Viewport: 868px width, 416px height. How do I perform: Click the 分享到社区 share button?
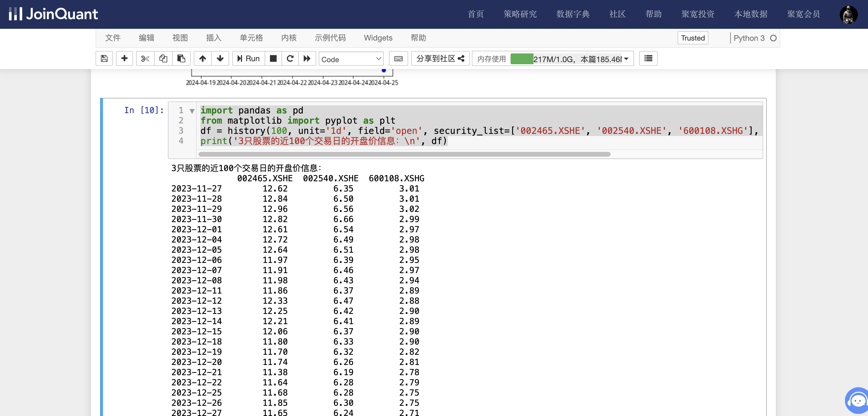coord(440,59)
